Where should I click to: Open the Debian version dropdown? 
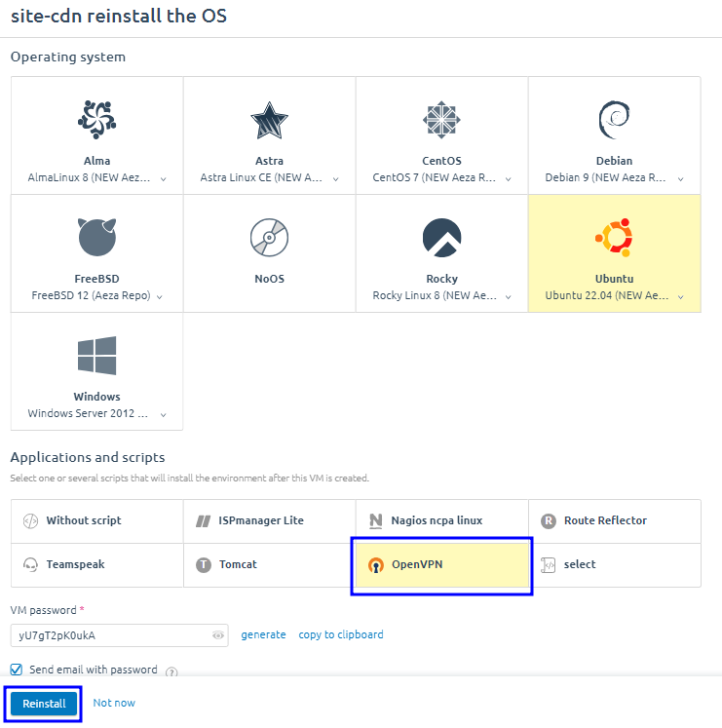click(x=681, y=178)
